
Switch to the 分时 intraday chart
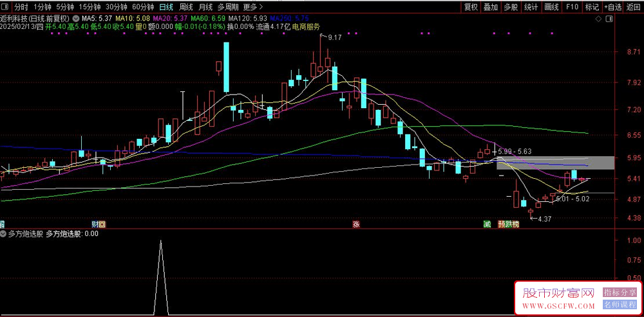[x=21, y=7]
